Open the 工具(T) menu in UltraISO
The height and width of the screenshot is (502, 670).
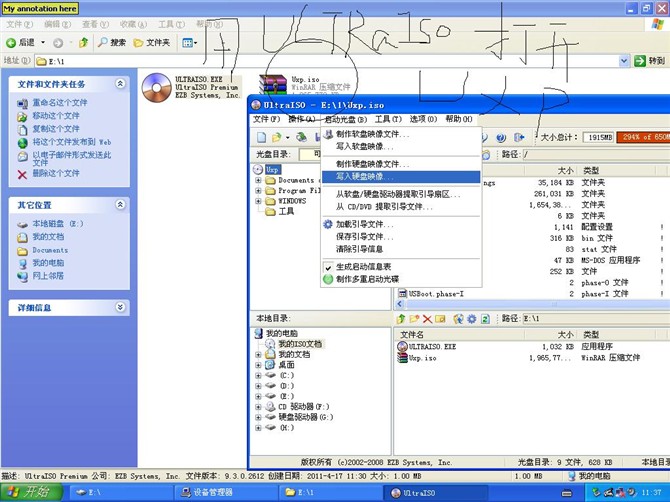(x=388, y=119)
